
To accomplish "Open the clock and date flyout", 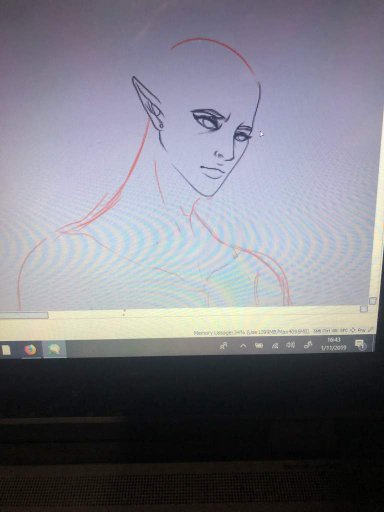I will [334, 344].
